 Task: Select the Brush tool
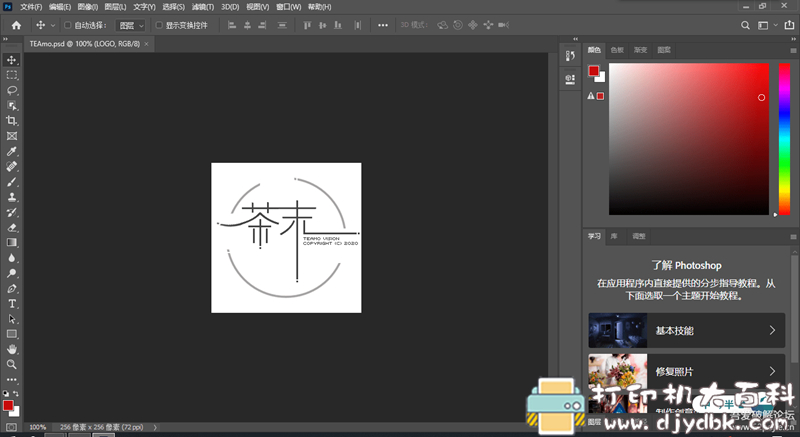pyautogui.click(x=12, y=182)
